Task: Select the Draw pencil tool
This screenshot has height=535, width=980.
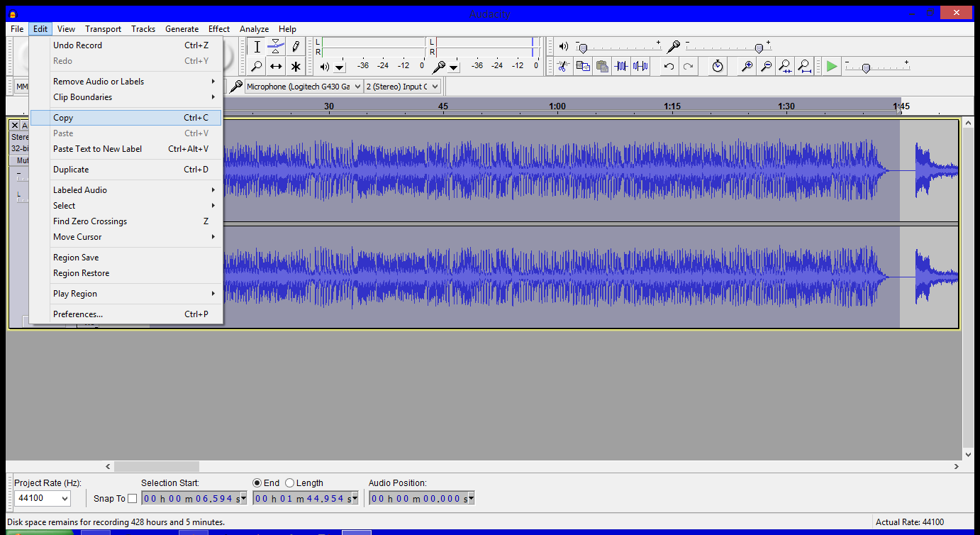Action: [296, 47]
